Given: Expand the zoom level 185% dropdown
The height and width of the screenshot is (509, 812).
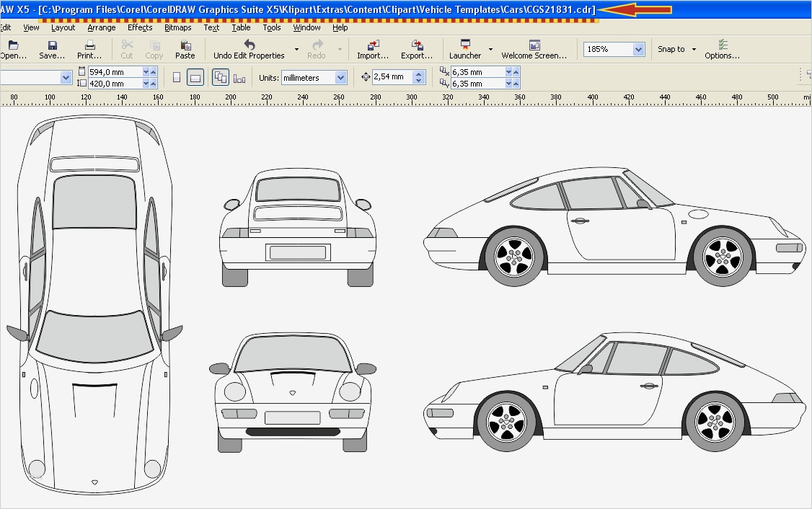Looking at the screenshot, I should click(x=638, y=49).
